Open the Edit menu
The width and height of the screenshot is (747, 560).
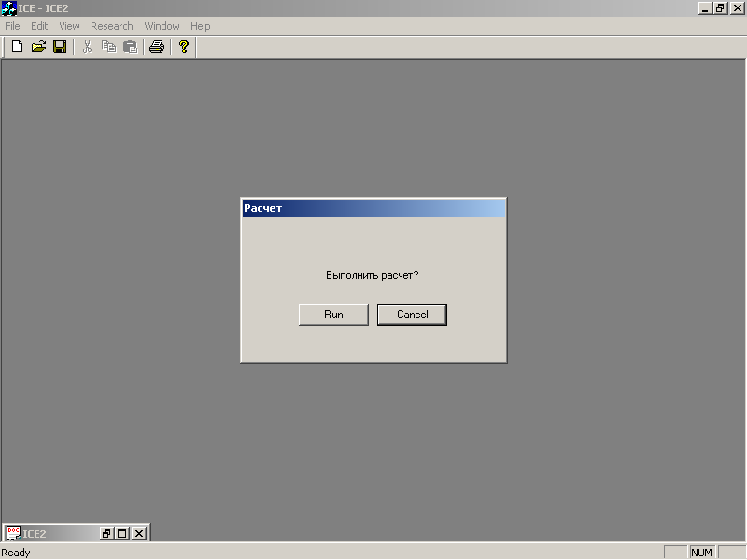pyautogui.click(x=39, y=26)
